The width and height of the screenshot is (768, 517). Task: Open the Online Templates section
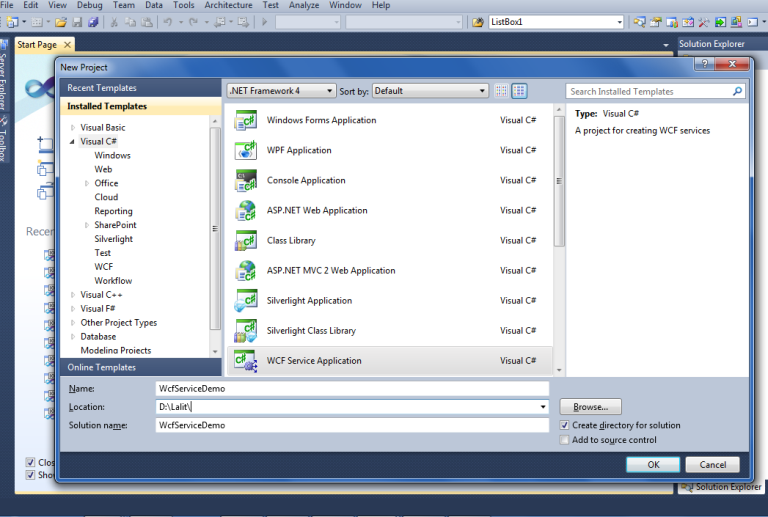click(141, 367)
